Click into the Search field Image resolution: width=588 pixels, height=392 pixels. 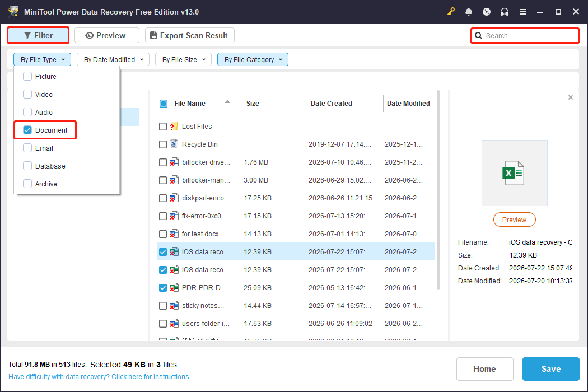[525, 36]
